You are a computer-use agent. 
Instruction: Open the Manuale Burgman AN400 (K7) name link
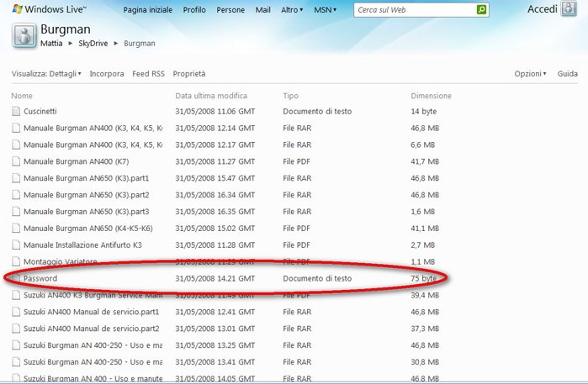pos(76,161)
